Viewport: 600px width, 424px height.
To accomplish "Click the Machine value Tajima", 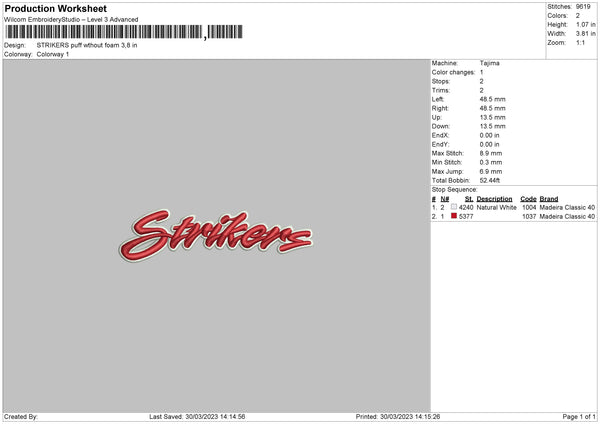I will click(x=489, y=63).
